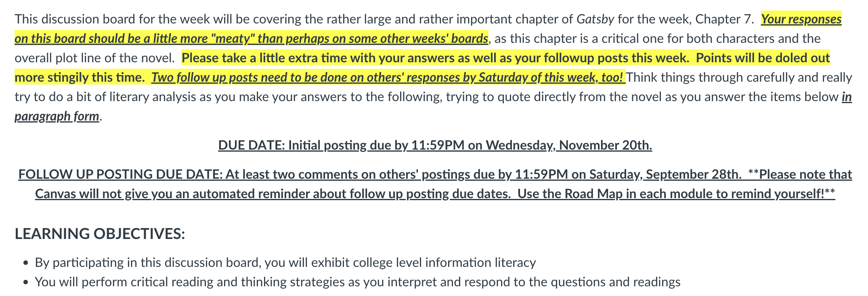Click the second bullet about critical reading
The width and height of the screenshot is (868, 296).
[x=358, y=282]
